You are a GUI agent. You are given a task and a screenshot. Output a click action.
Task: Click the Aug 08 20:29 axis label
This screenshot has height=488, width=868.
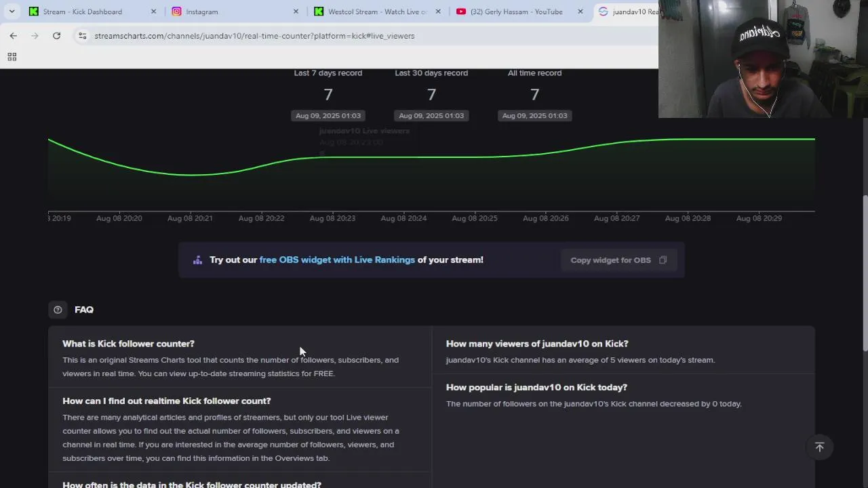[x=759, y=218]
